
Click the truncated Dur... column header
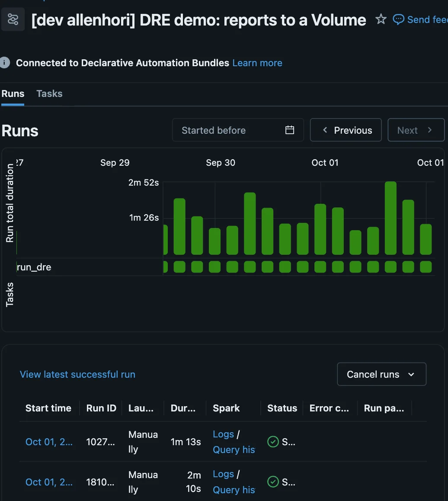[x=183, y=408]
